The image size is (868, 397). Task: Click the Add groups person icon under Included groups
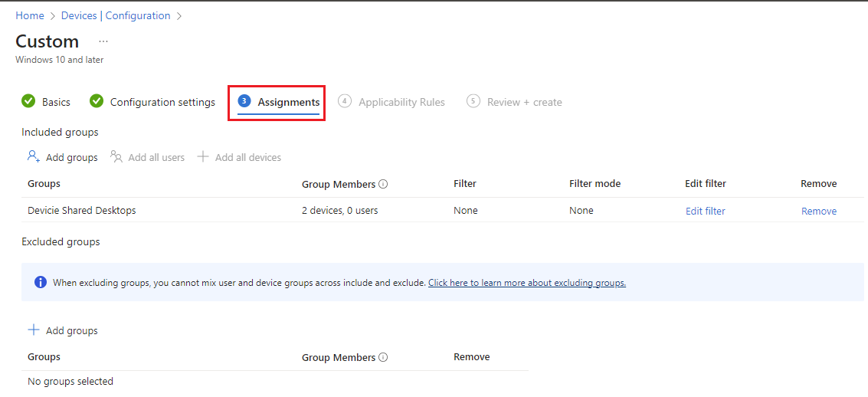click(33, 156)
